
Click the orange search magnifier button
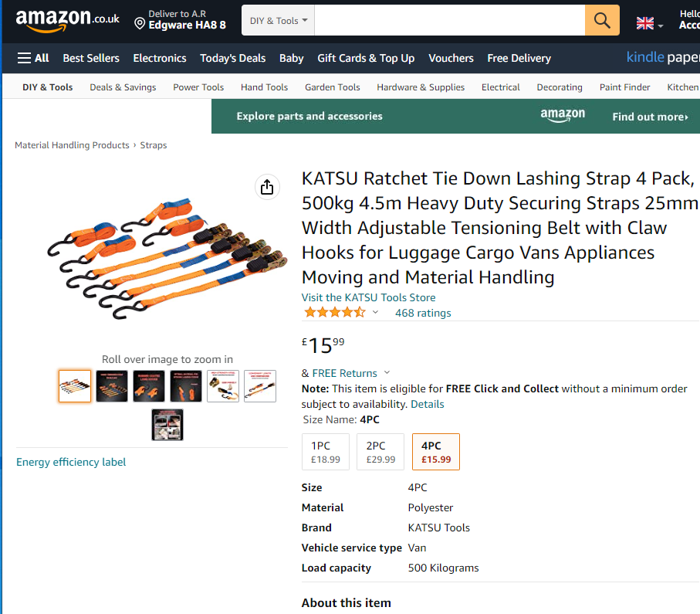(x=602, y=20)
